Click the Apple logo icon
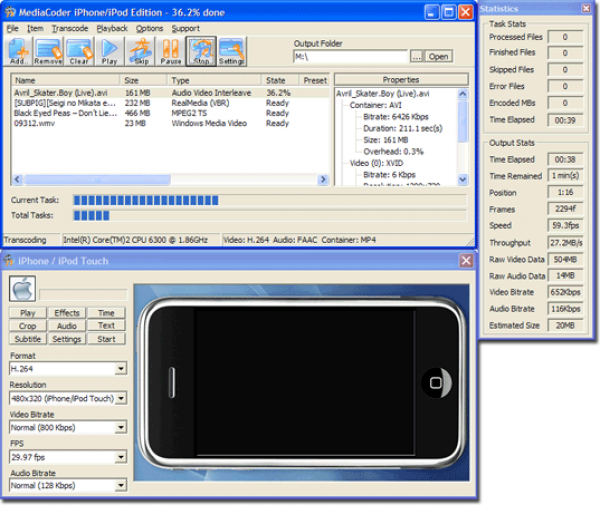Screen dimensions: 600x505 coord(21,289)
